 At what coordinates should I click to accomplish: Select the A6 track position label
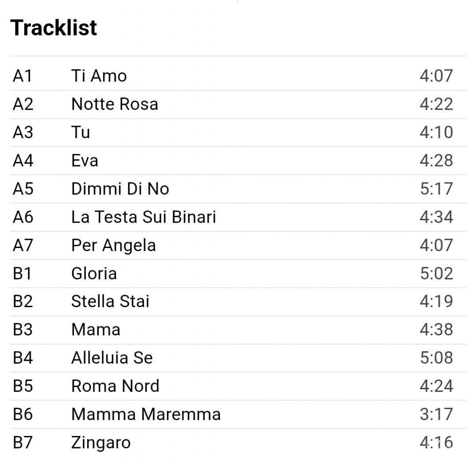click(x=23, y=217)
